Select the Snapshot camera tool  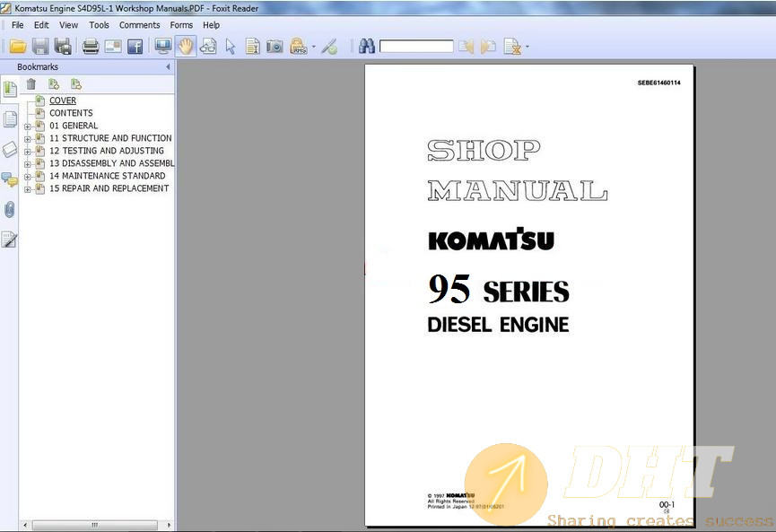[x=275, y=47]
